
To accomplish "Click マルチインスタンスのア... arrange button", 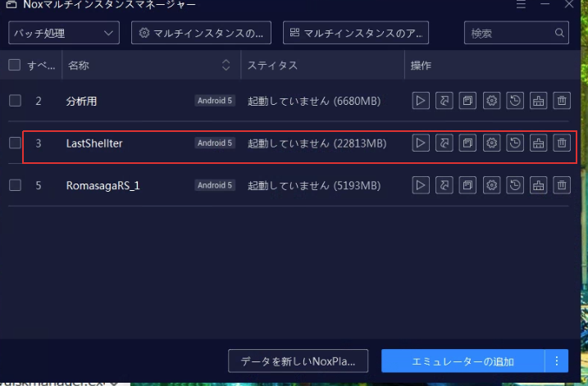I will click(x=356, y=33).
